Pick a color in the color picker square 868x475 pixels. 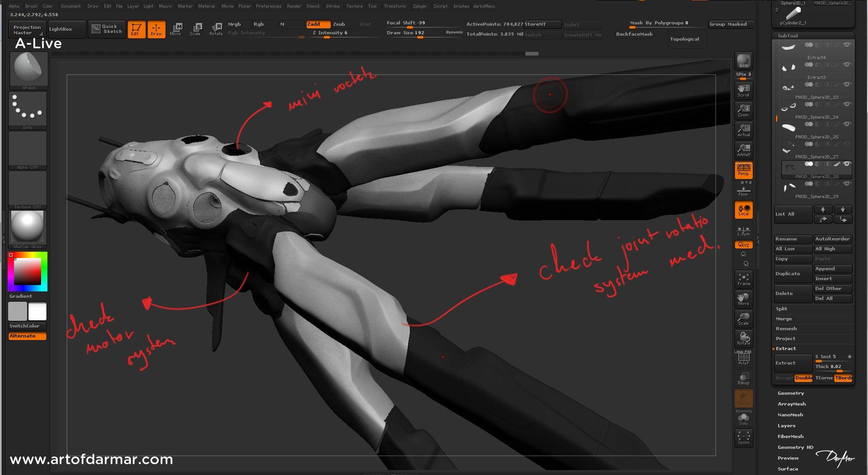tap(28, 272)
